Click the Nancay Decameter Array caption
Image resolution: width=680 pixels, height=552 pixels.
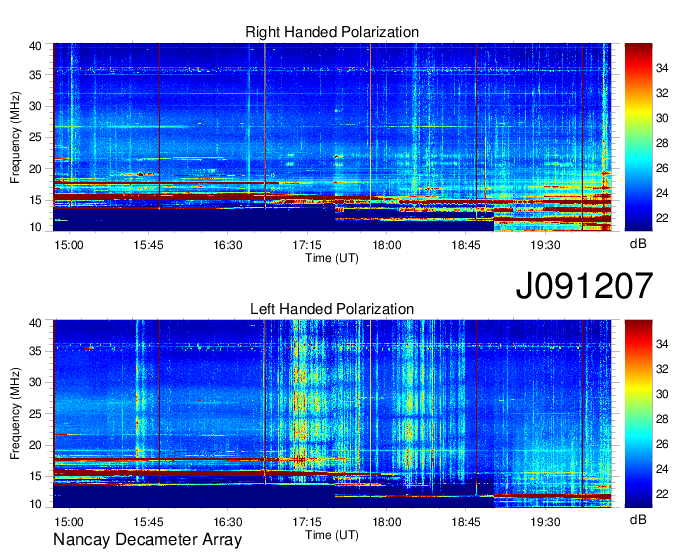tap(147, 540)
